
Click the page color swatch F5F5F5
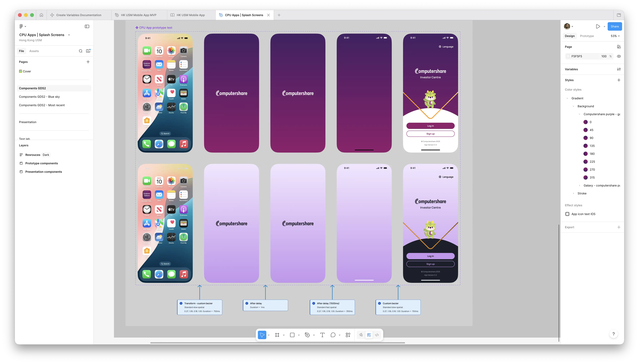(x=568, y=56)
